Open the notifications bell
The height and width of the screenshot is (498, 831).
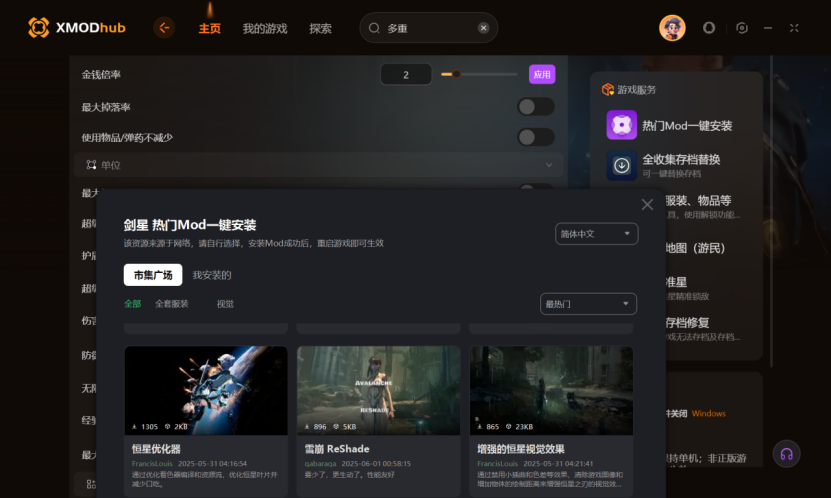point(709,28)
